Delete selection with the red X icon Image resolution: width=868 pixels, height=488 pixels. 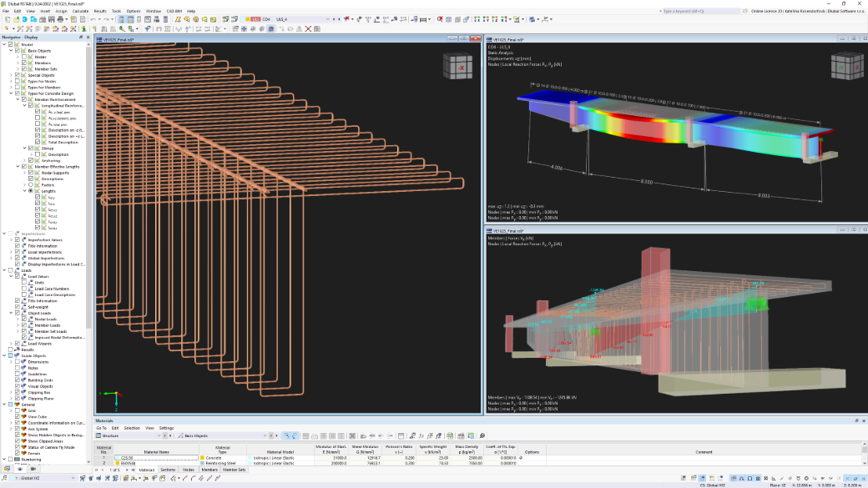pos(308,28)
